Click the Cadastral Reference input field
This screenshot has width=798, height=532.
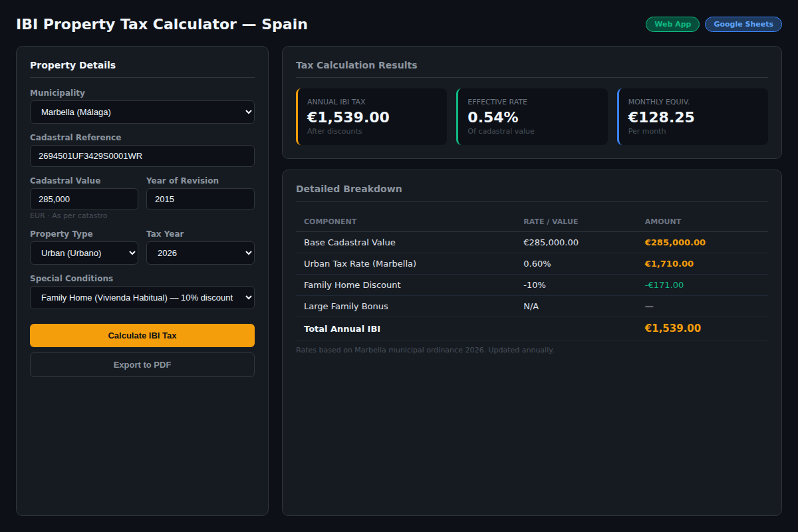142,156
